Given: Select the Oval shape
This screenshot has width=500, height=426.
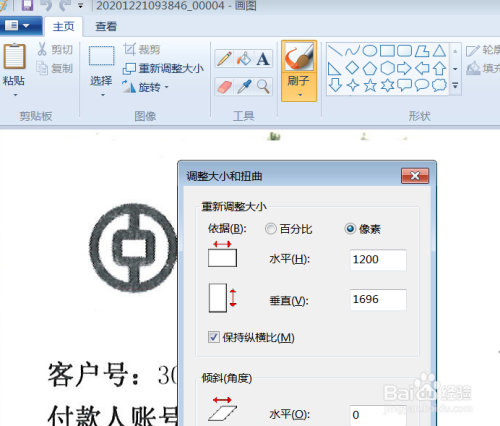Looking at the screenshot, I should point(369,51).
